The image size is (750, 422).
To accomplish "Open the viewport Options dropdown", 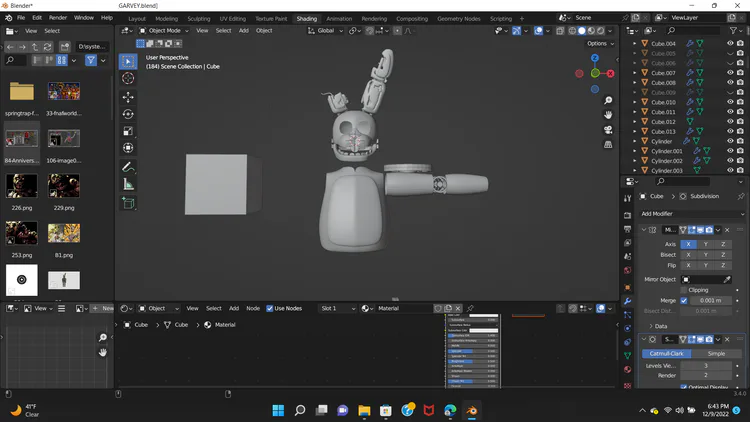I will coord(600,44).
